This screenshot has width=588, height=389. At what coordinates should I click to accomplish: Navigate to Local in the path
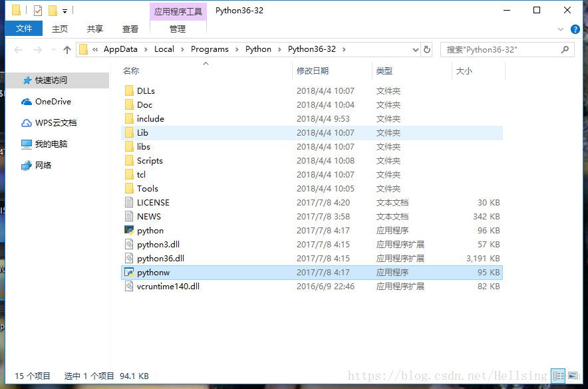coord(164,49)
